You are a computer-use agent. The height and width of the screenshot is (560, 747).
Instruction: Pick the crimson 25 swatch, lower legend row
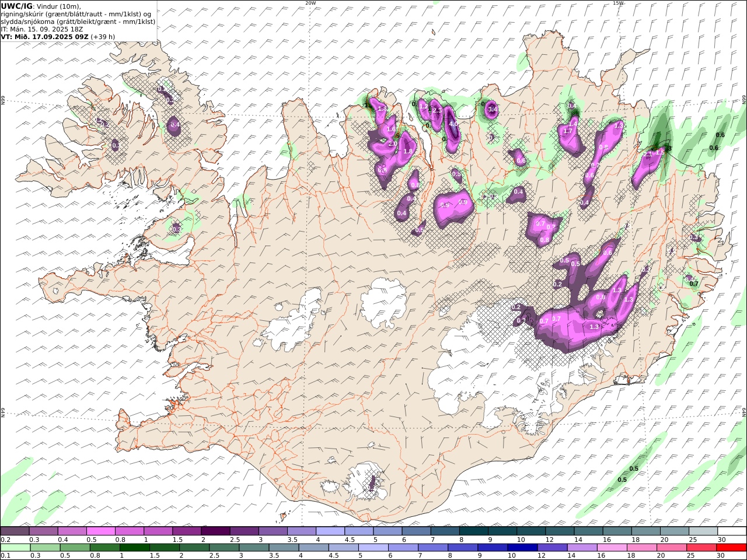701,548
